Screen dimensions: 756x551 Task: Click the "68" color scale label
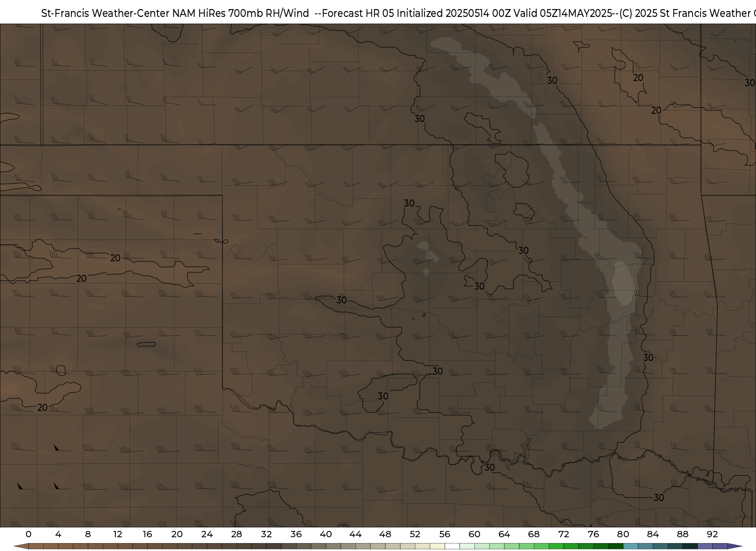[534, 534]
